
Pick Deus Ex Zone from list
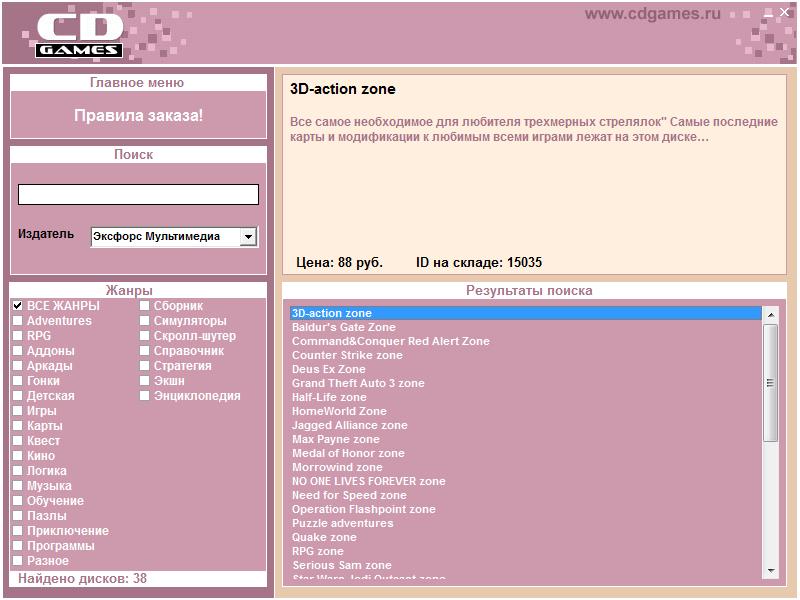pyautogui.click(x=526, y=369)
